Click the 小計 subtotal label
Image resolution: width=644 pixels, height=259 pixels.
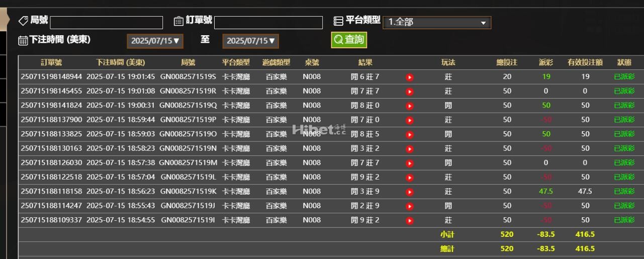pos(447,234)
